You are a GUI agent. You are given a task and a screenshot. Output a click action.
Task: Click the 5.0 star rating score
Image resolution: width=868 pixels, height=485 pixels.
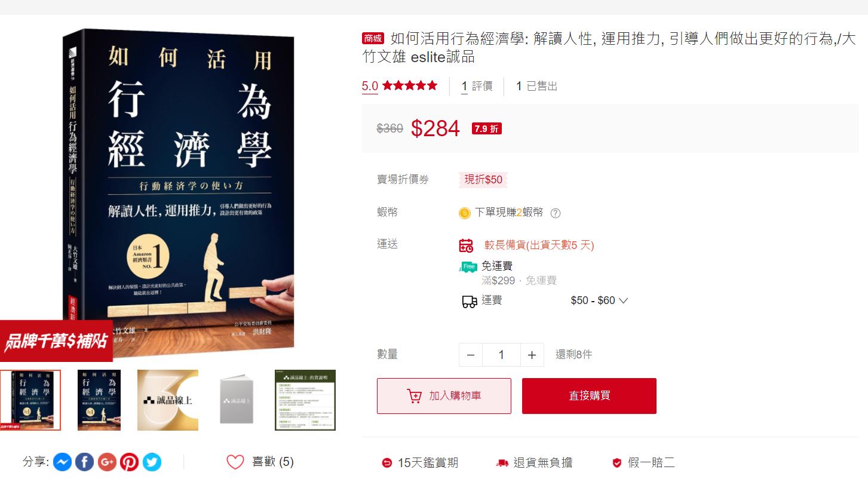point(370,86)
